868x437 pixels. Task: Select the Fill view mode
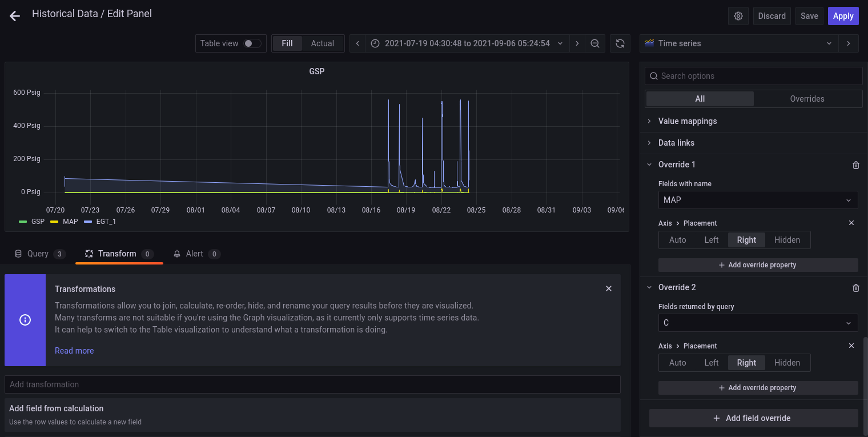[287, 43]
